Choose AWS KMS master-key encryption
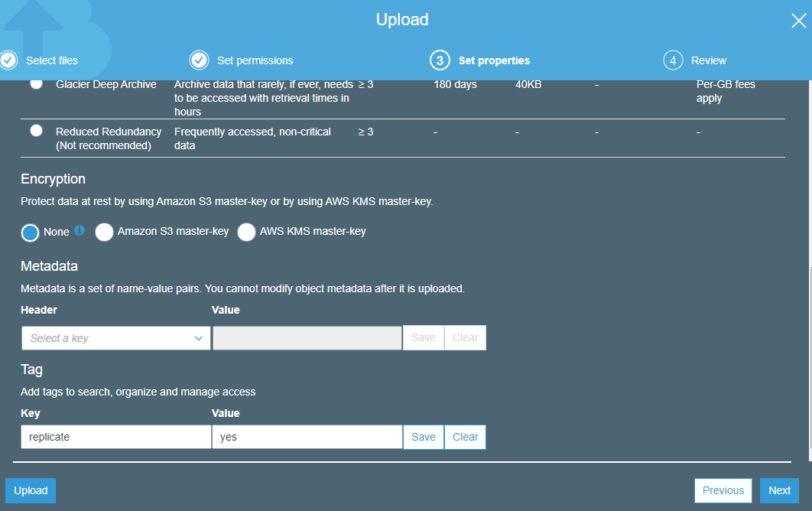Viewport: 812px width, 511px height. 246,233
